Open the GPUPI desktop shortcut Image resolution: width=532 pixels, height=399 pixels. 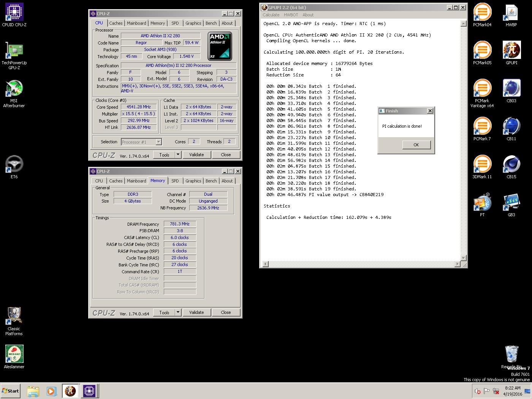(511, 53)
